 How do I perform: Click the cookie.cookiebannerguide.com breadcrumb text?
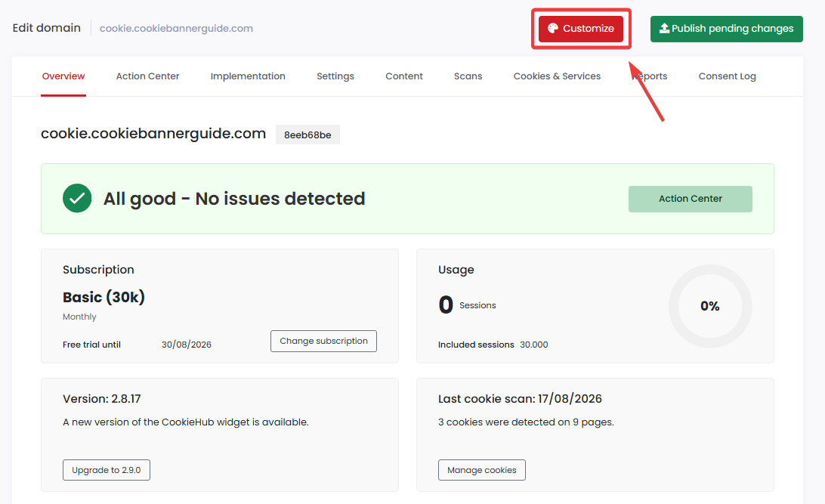click(176, 29)
